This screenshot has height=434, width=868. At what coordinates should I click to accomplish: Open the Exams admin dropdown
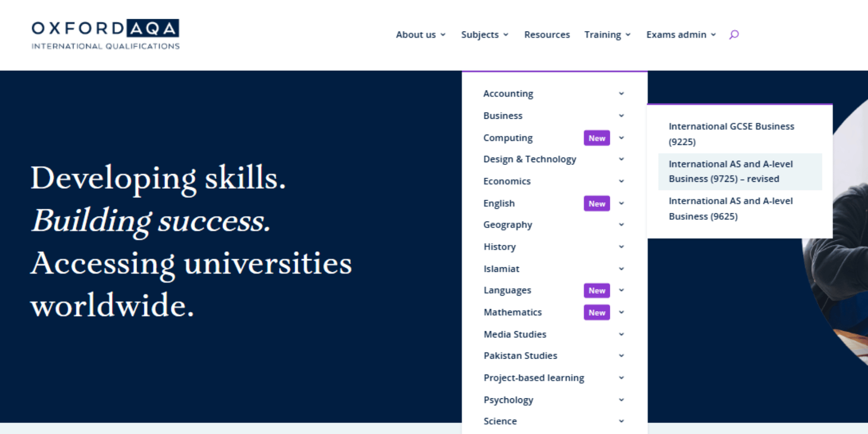tap(681, 35)
